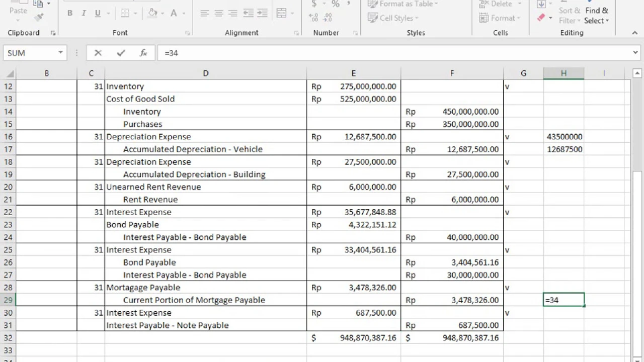Open Find & Select menu

[597, 15]
